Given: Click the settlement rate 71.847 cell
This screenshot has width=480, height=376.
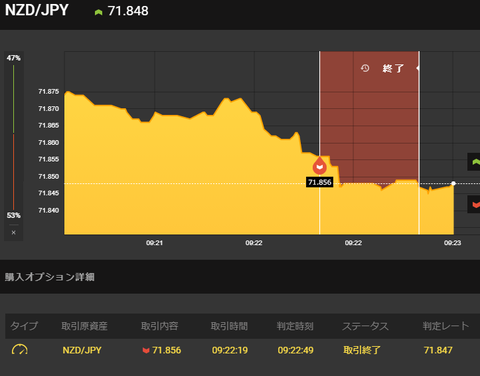Looking at the screenshot, I should click(438, 350).
